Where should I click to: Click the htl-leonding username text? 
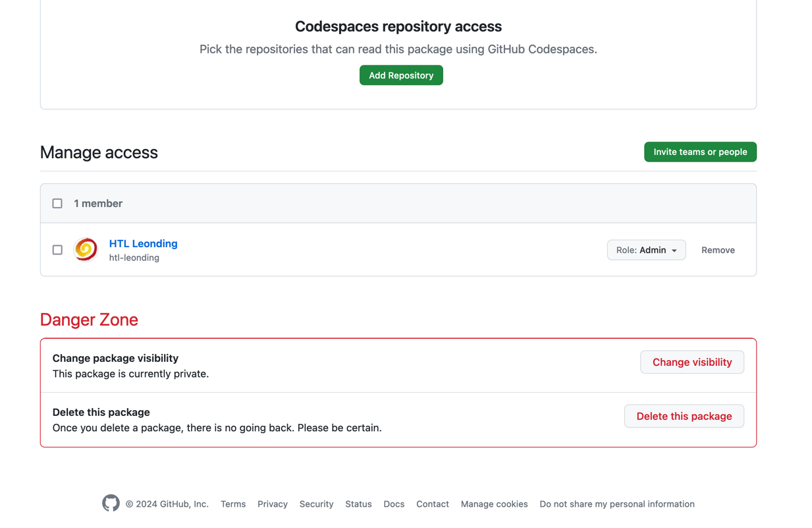click(x=134, y=258)
